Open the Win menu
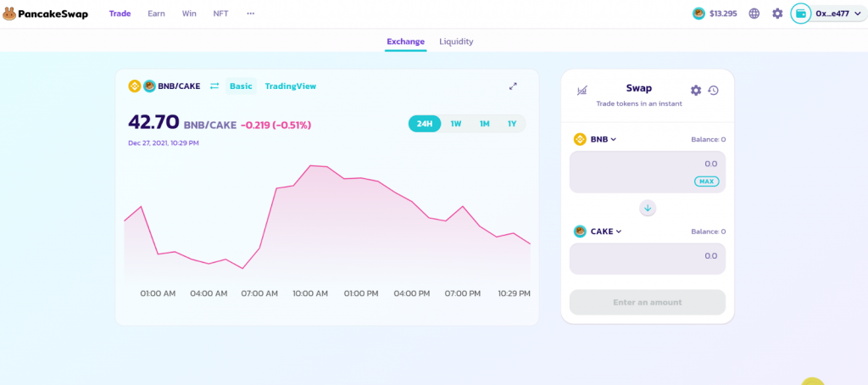This screenshot has height=385, width=868. point(189,14)
